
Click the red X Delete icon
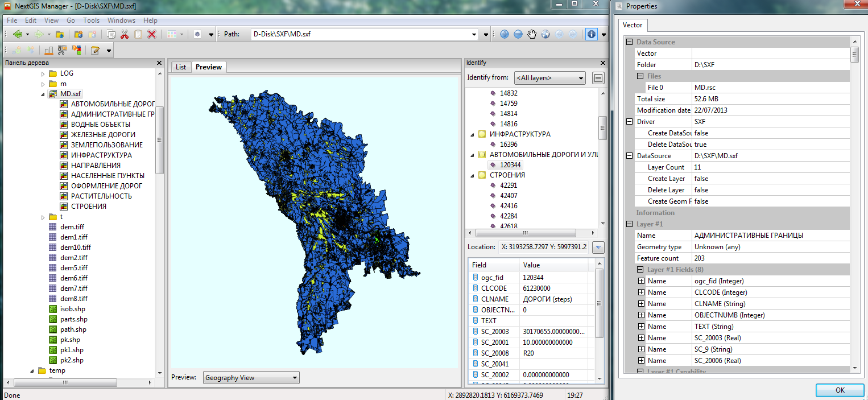click(x=152, y=34)
